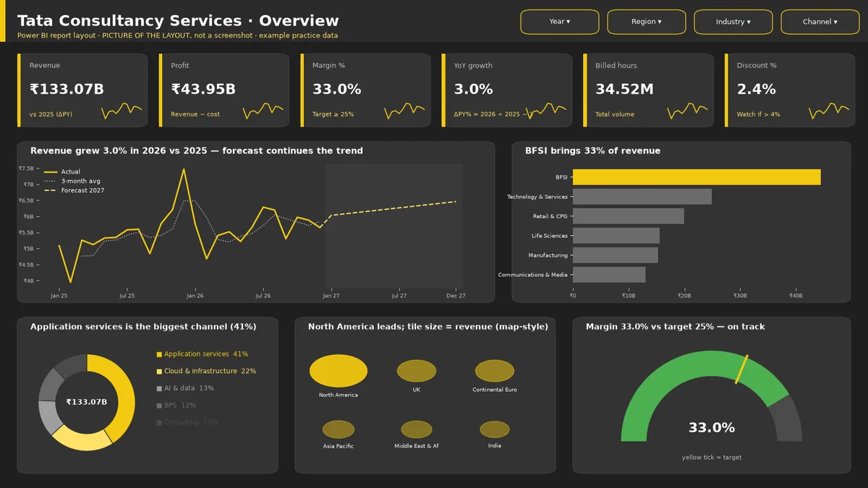Open the Region filter dropdown
Viewport: 868px width, 488px height.
click(647, 22)
